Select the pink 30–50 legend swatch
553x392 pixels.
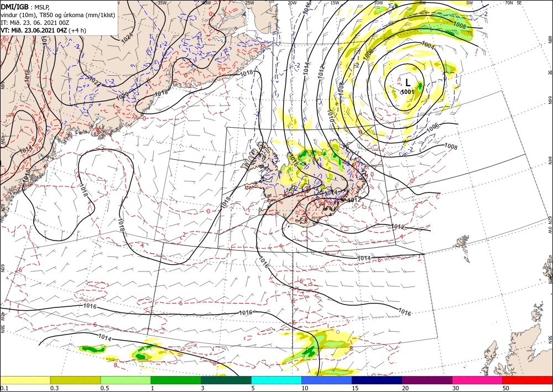click(x=478, y=380)
